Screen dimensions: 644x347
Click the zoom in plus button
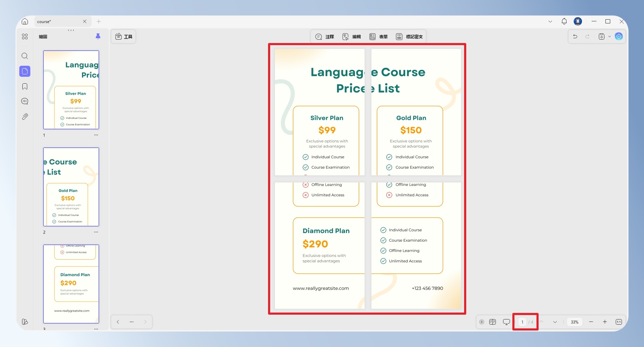coord(605,322)
